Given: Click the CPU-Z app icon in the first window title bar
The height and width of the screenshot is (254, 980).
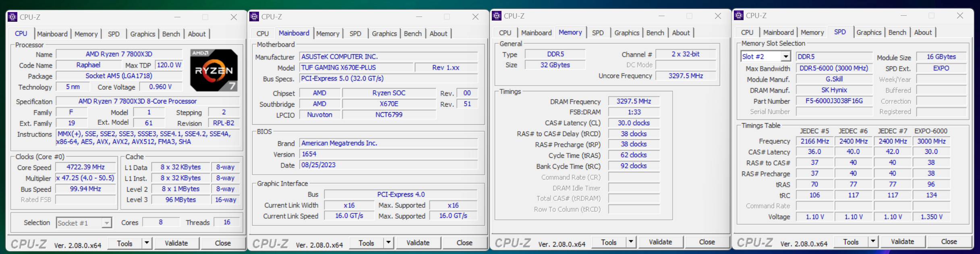Looking at the screenshot, I should pyautogui.click(x=12, y=17).
